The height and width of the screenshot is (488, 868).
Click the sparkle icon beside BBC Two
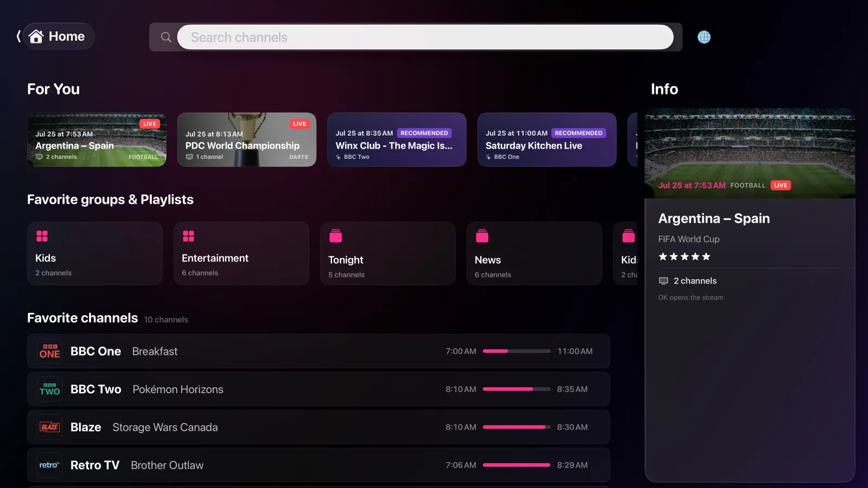pos(338,157)
